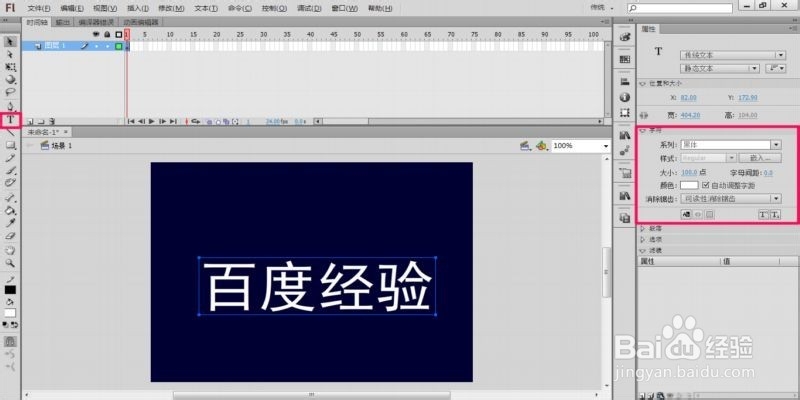Collapse the 位置和大小 section

[x=642, y=83]
